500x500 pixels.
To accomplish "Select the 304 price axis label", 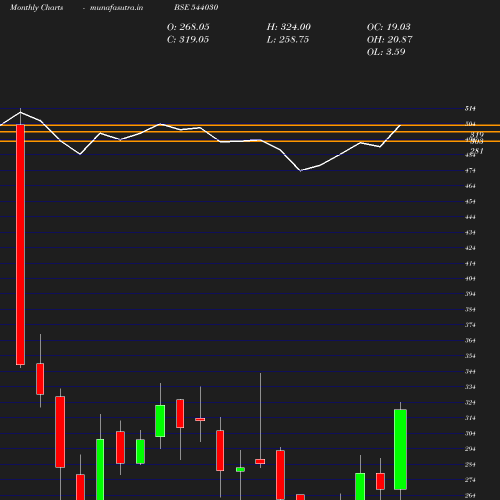I will [470, 433].
